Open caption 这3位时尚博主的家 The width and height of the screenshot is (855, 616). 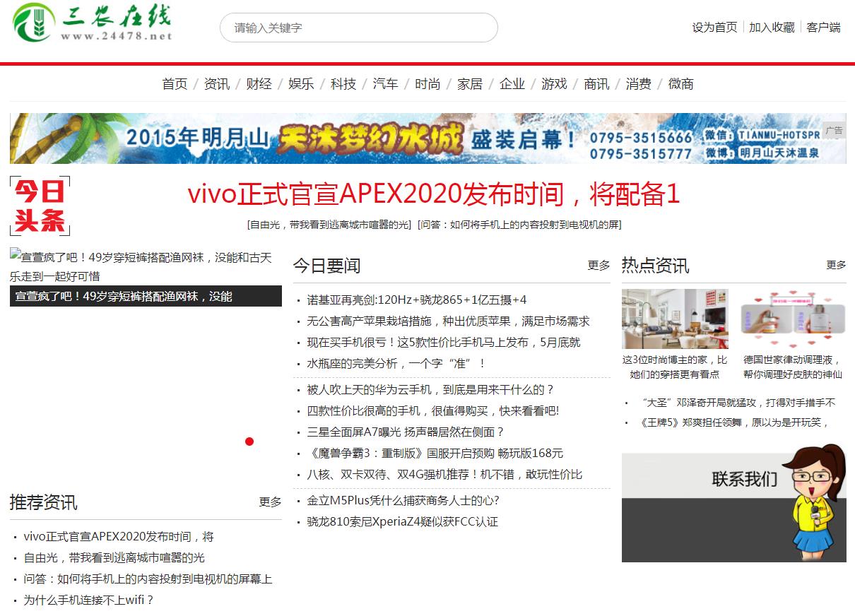pos(675,367)
